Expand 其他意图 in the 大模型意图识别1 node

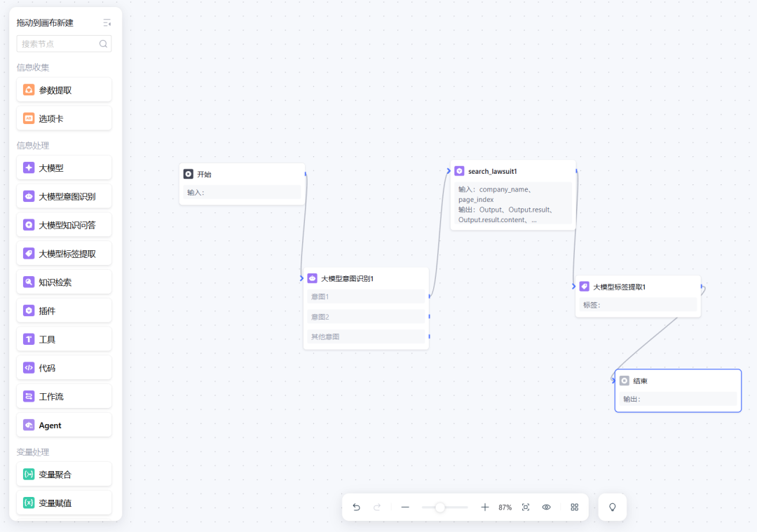point(366,336)
